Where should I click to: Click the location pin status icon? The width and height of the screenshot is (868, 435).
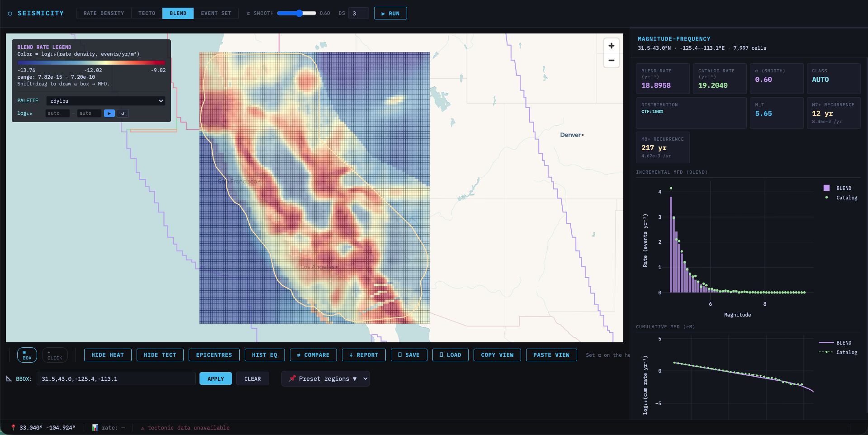(13, 427)
